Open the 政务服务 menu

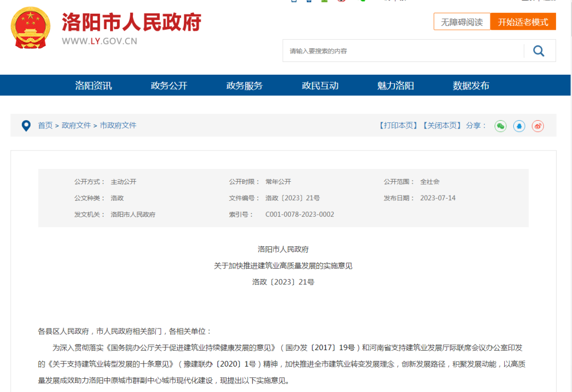(x=244, y=85)
